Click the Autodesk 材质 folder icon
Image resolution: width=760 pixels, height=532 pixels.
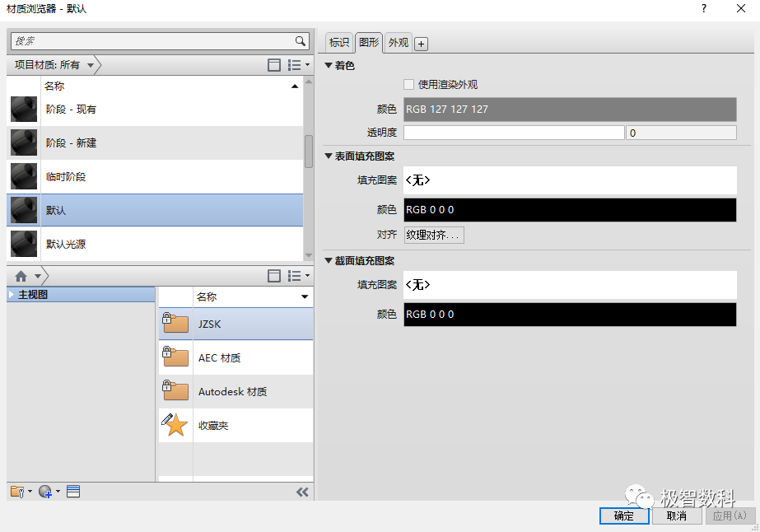(175, 391)
